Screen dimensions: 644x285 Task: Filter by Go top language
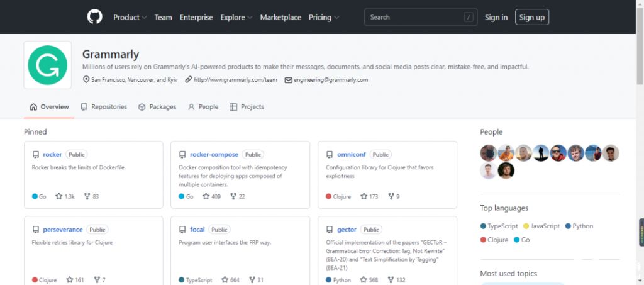pos(521,240)
